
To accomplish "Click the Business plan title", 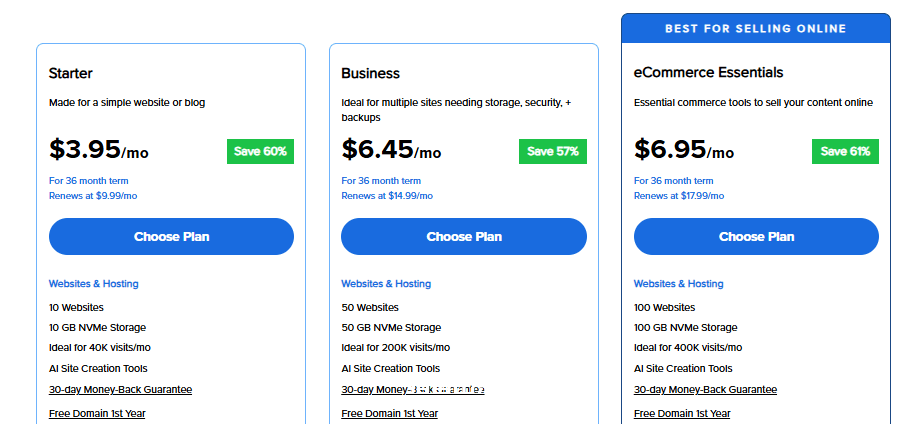I will (370, 73).
